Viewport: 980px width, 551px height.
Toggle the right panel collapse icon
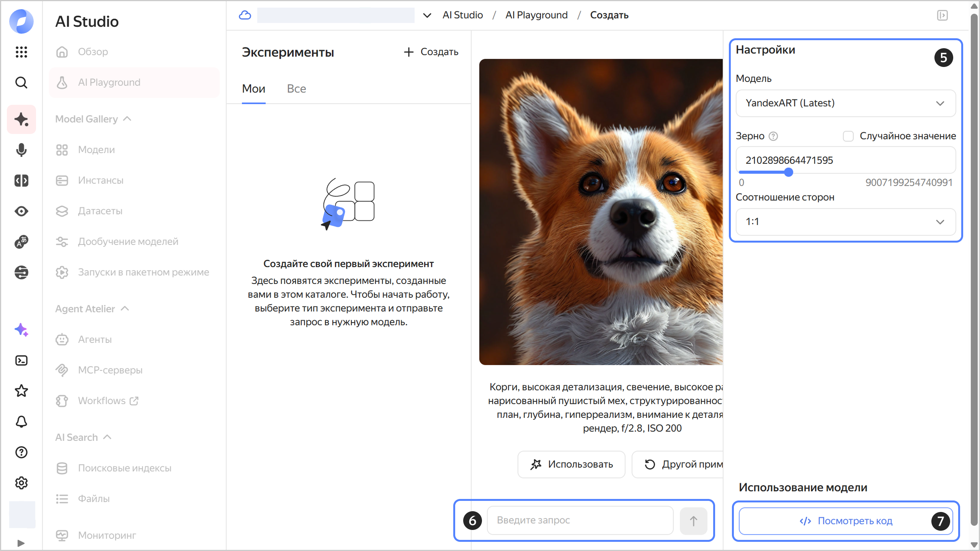(x=942, y=15)
